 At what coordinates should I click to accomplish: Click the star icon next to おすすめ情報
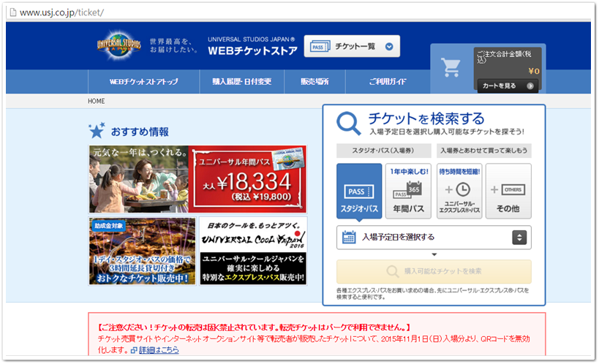pyautogui.click(x=97, y=131)
